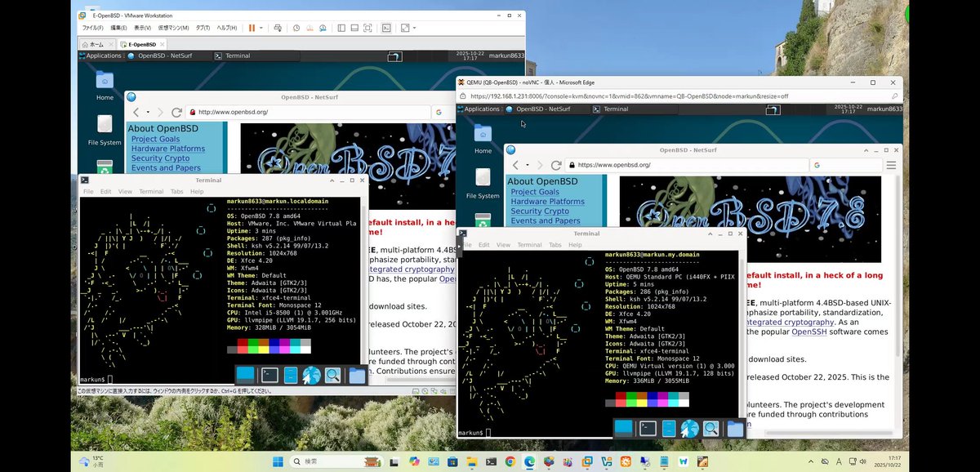Viewport: 980px width, 472px height.
Task: Click web browser globe icon in left guest dock
Action: pyautogui.click(x=311, y=376)
